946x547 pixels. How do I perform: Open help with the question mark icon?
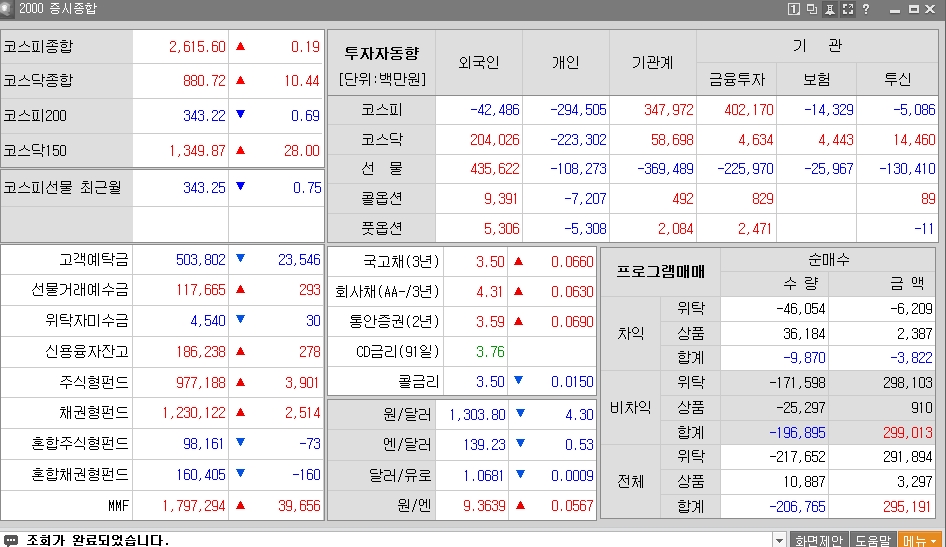[x=866, y=9]
